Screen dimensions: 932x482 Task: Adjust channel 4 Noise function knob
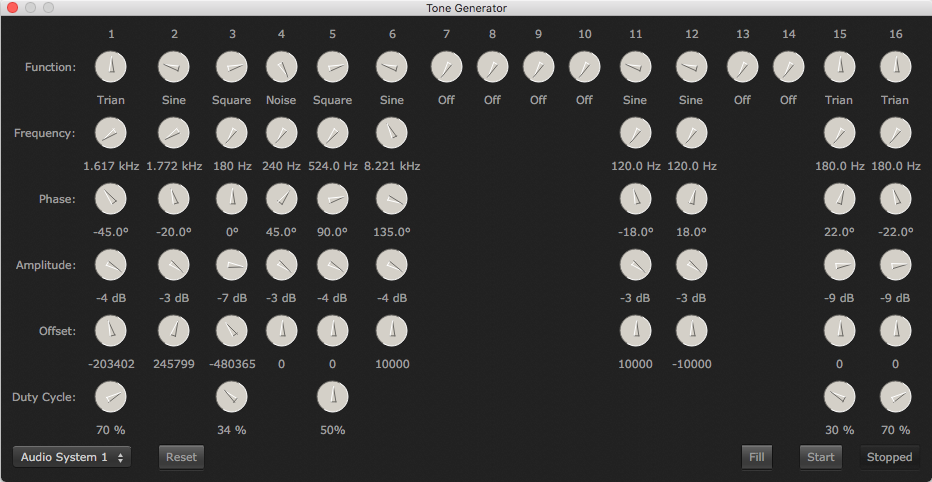pos(281,68)
